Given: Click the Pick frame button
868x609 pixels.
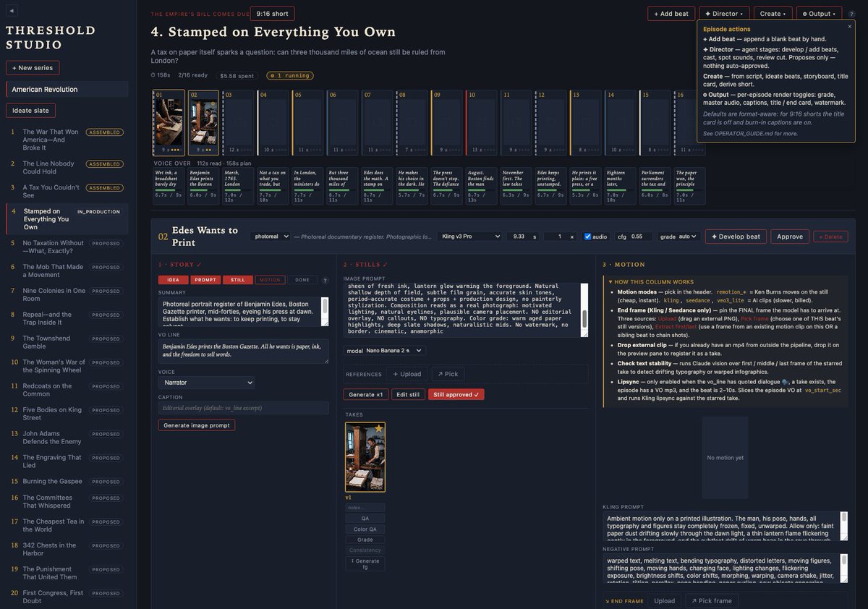Looking at the screenshot, I should [712, 600].
